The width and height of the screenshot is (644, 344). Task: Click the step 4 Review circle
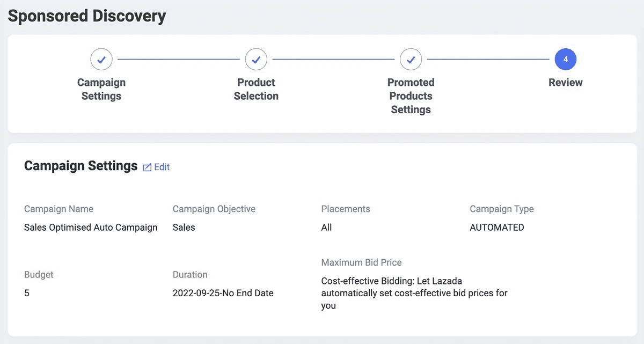click(x=565, y=60)
